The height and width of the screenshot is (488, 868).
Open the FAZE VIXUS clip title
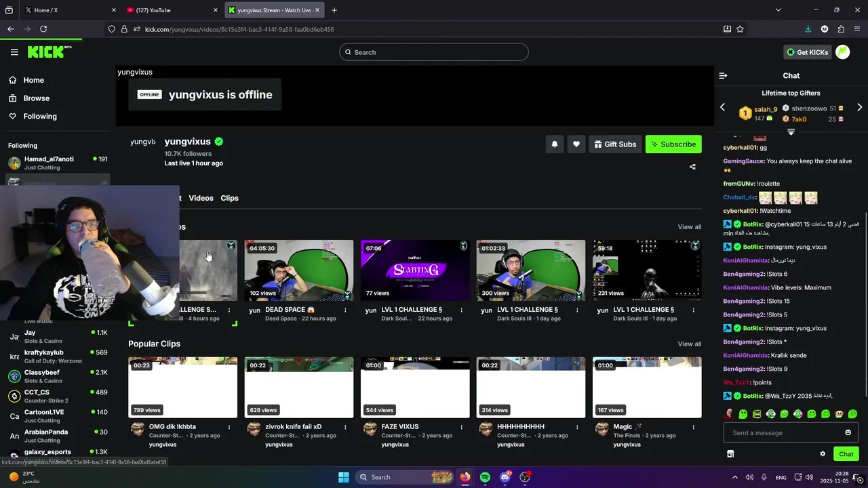pos(399,427)
